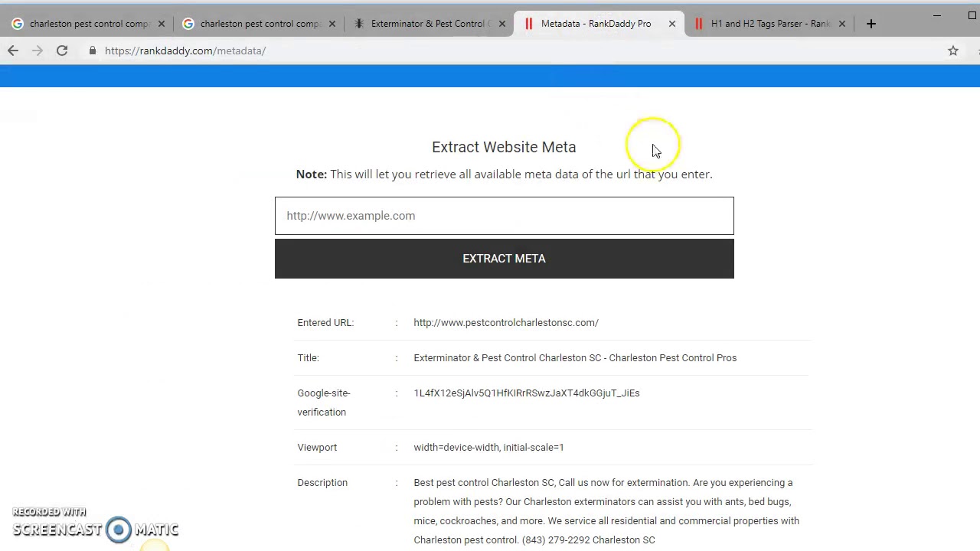Close the Exterminator & Pest Control tab
The image size is (980, 551).
point(502,24)
